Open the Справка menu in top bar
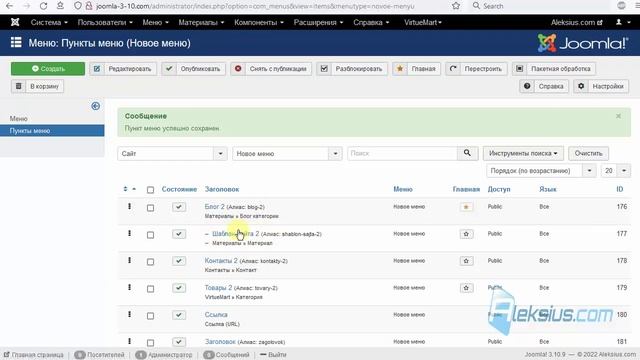 pos(371,22)
